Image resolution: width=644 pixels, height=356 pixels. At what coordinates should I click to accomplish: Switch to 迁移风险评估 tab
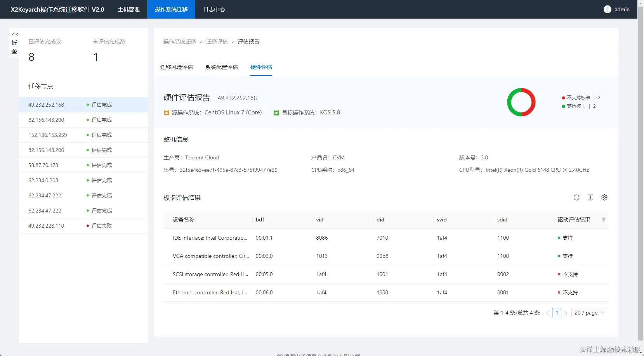pyautogui.click(x=177, y=67)
